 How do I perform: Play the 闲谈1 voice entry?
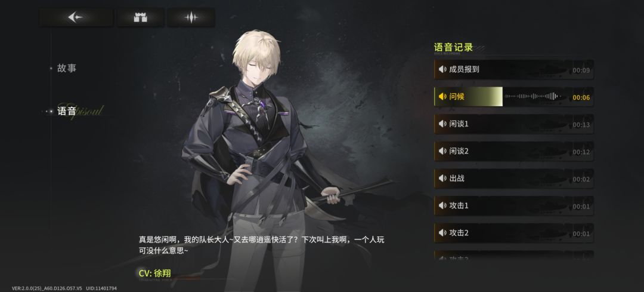[x=514, y=124]
